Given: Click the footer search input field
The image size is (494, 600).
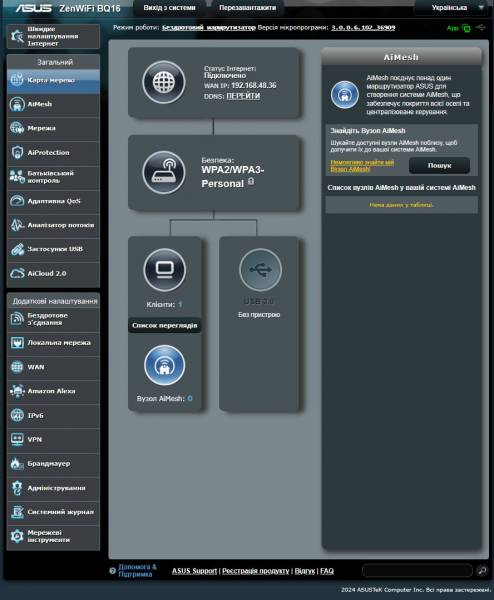Looking at the screenshot, I should pyautogui.click(x=417, y=571).
